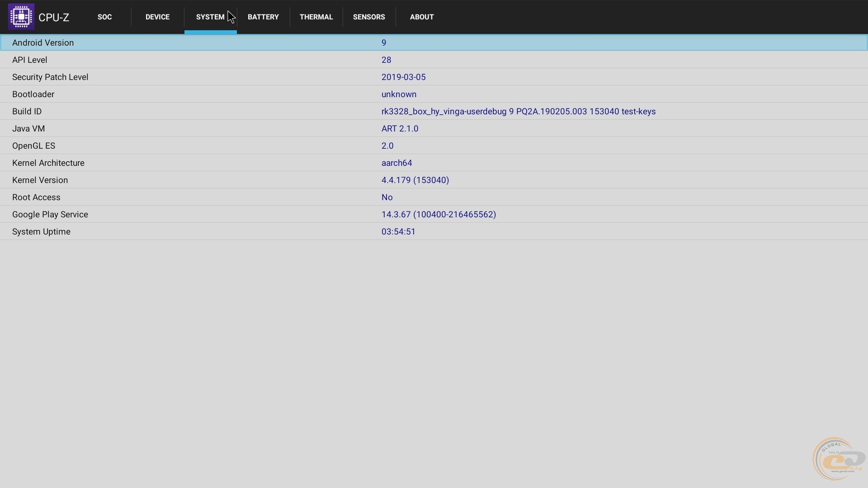Select the Android Version row
The height and width of the screenshot is (488, 868).
[x=43, y=42]
